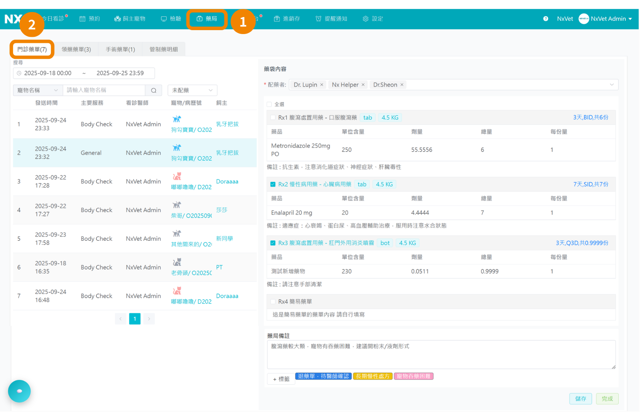This screenshot has height=412, width=640.
Task: Click the clock icon in date range field
Action: tap(19, 73)
